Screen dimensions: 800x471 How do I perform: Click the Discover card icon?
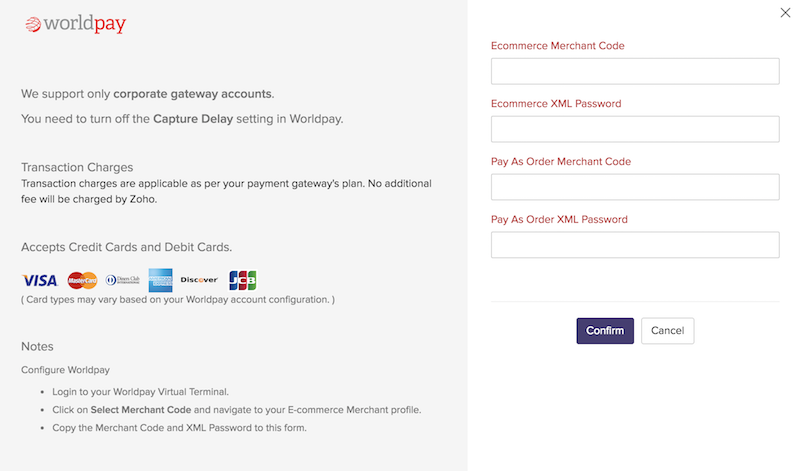click(x=200, y=280)
